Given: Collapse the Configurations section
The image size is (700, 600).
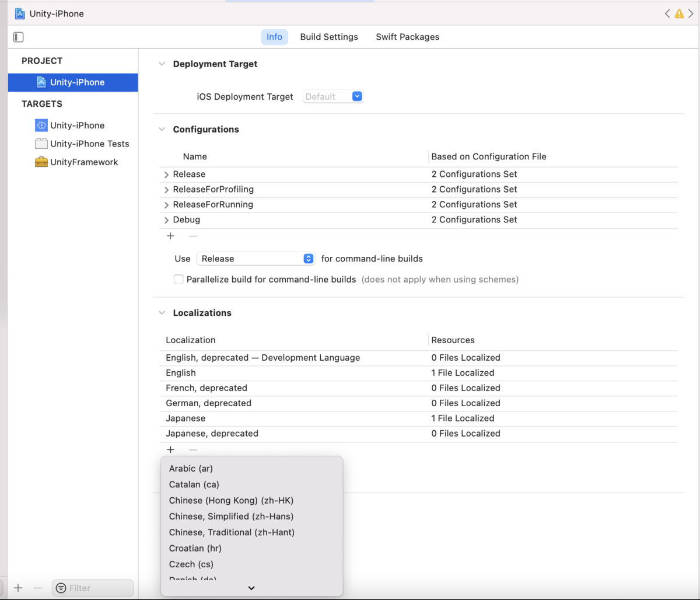Looking at the screenshot, I should (x=162, y=130).
